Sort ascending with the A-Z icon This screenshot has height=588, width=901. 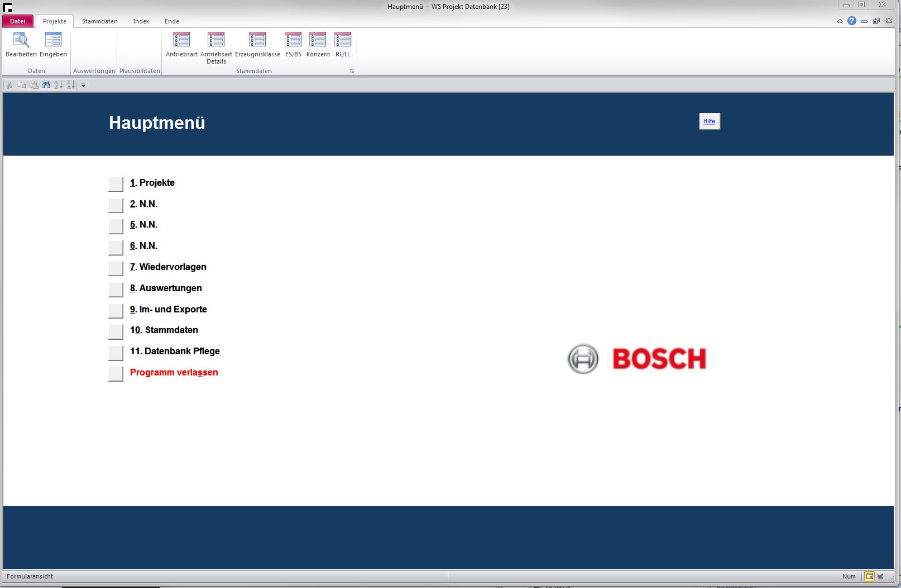click(58, 85)
